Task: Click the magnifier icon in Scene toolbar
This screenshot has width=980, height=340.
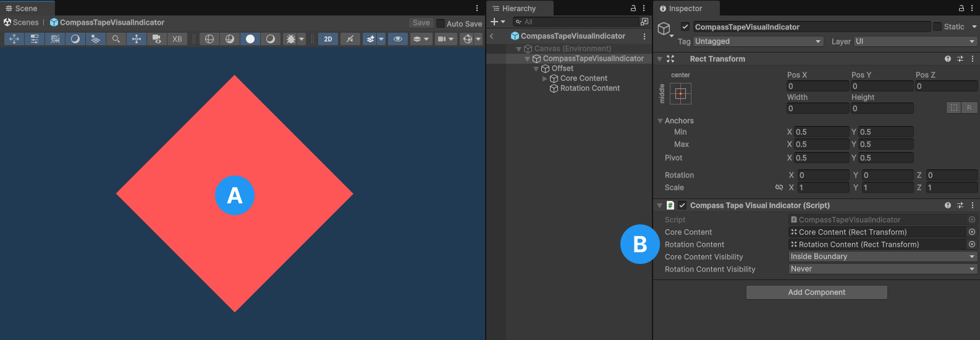Action: (x=116, y=39)
